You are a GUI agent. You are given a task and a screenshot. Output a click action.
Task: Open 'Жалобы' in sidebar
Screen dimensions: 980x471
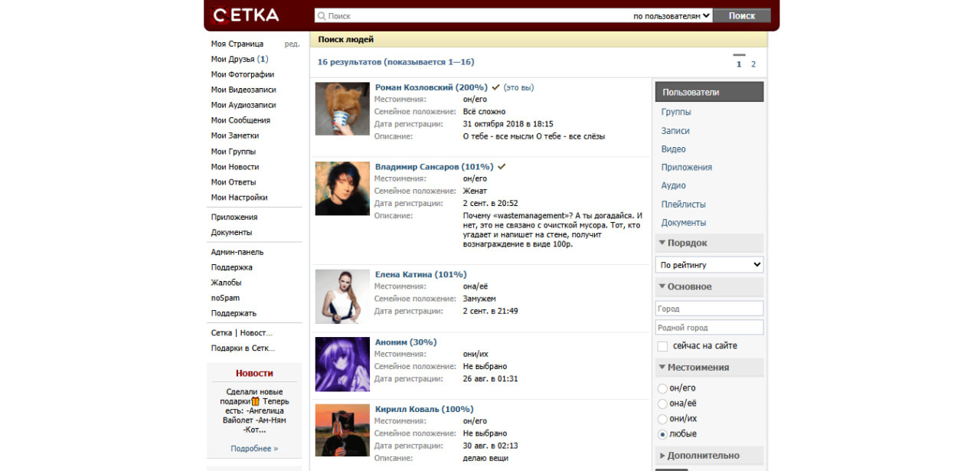[226, 283]
